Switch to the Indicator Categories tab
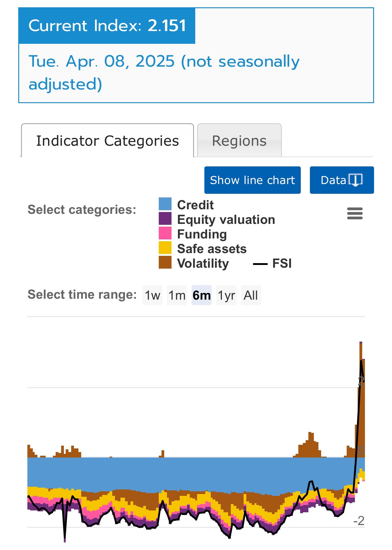Image resolution: width=392 pixels, height=550 pixels. (107, 141)
